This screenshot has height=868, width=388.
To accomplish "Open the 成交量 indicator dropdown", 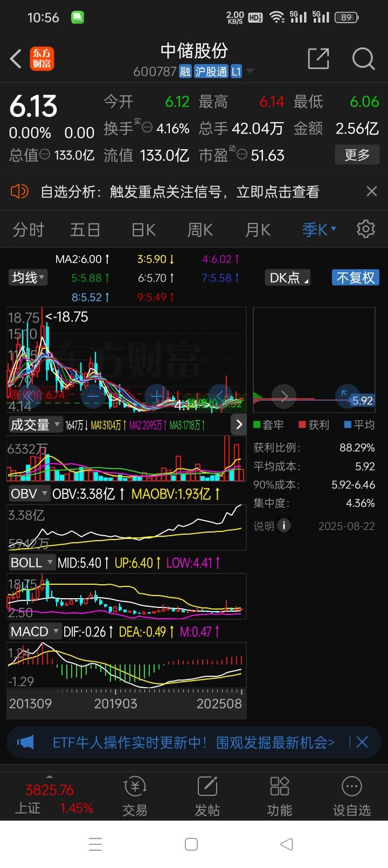I will pos(35,425).
